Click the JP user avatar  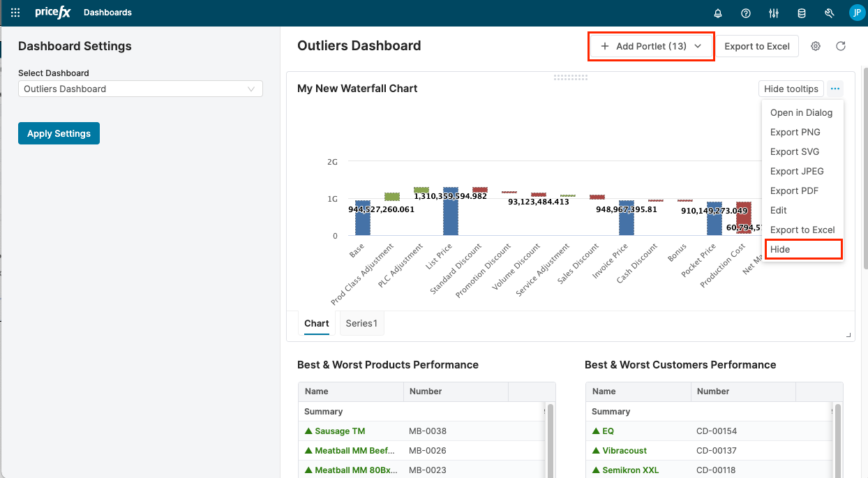857,12
